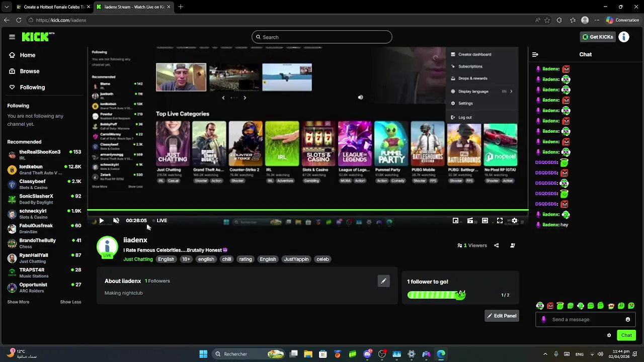
Task: Click the celeb tag
Action: click(323, 259)
